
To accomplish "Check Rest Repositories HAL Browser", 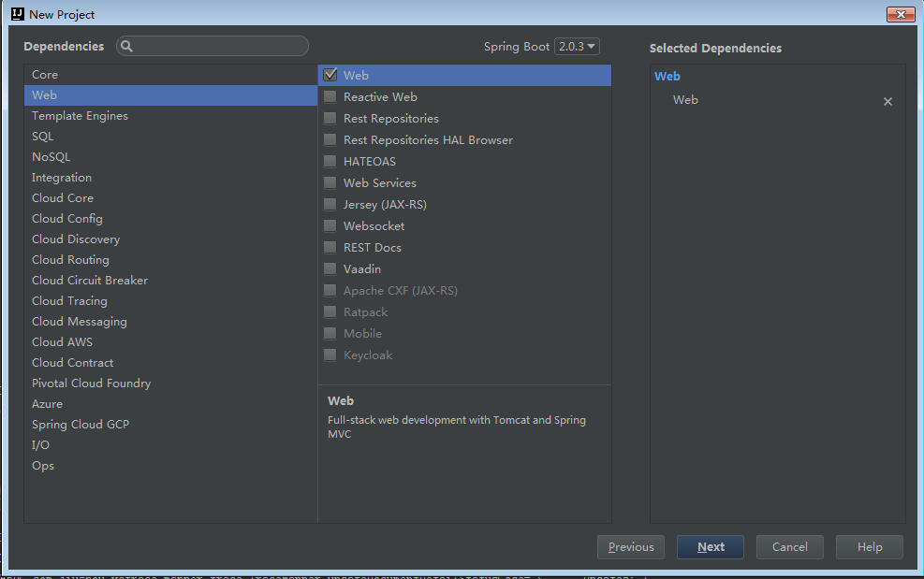I will pos(330,139).
